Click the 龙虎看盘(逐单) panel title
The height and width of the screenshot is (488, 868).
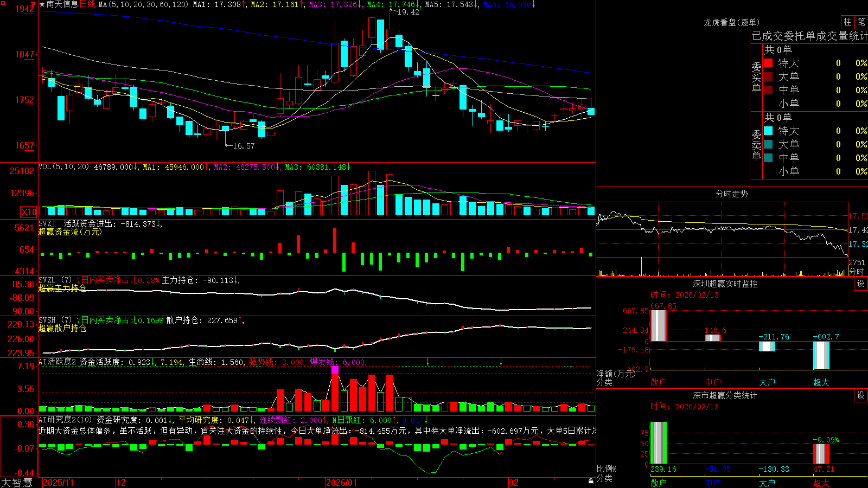click(x=731, y=22)
